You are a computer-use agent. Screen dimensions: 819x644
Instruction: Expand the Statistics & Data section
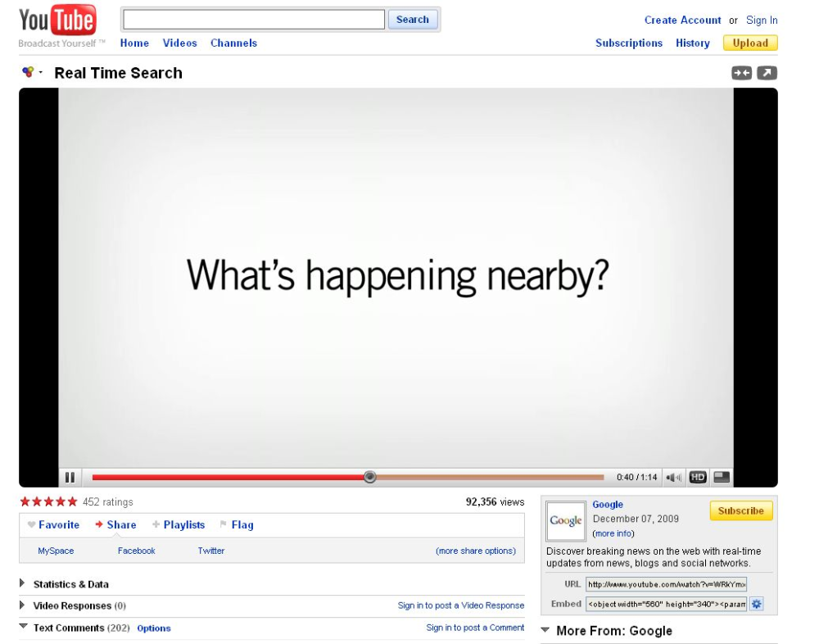(22, 584)
